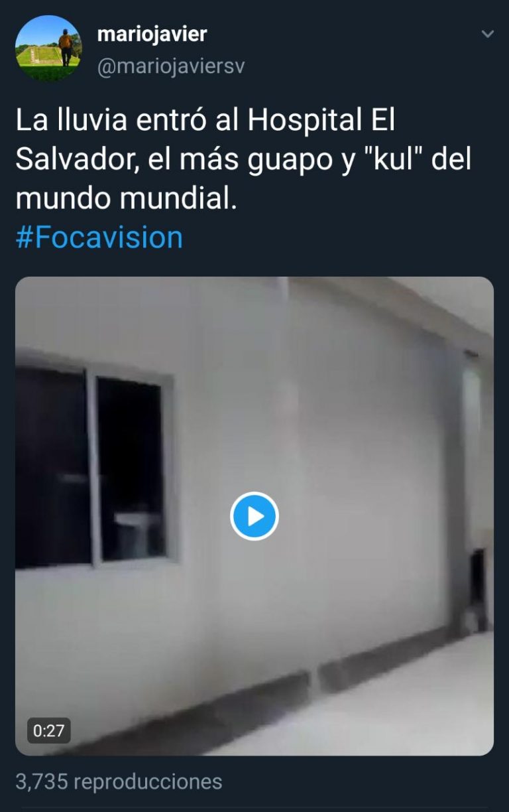Click the 0:27 duration badge
The height and width of the screenshot is (812, 509).
(49, 730)
